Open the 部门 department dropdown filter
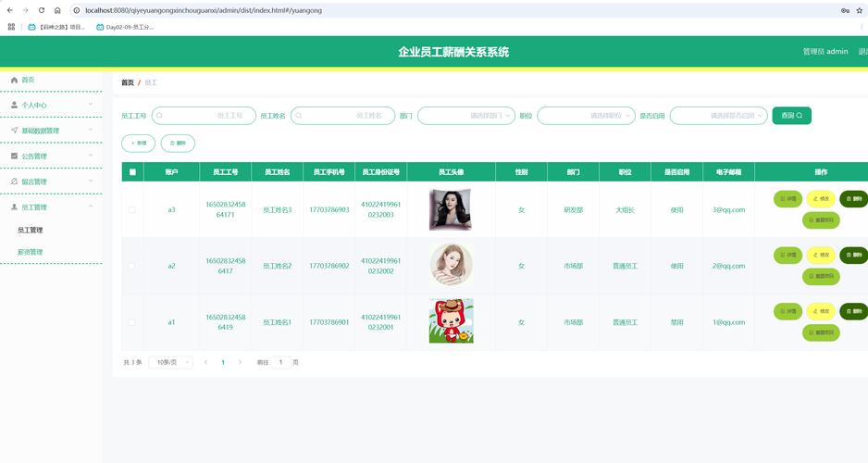 [x=466, y=116]
